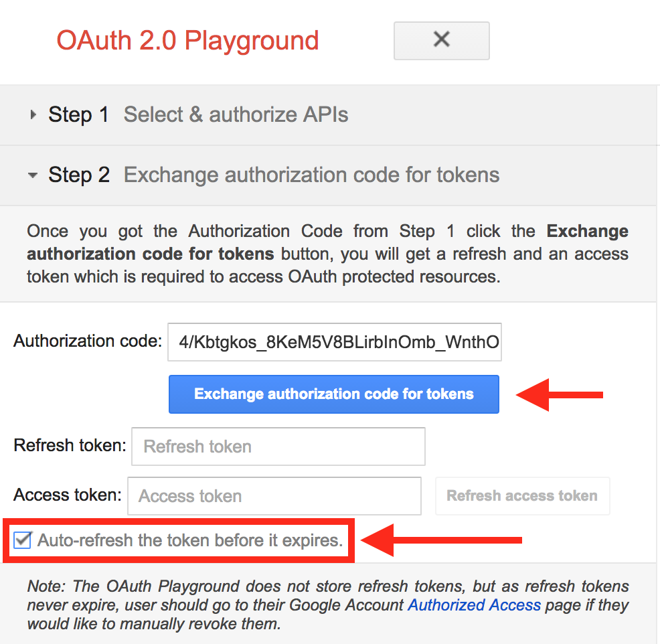Image resolution: width=660 pixels, height=644 pixels.
Task: Click the X icon in the top button
Action: pos(441,40)
